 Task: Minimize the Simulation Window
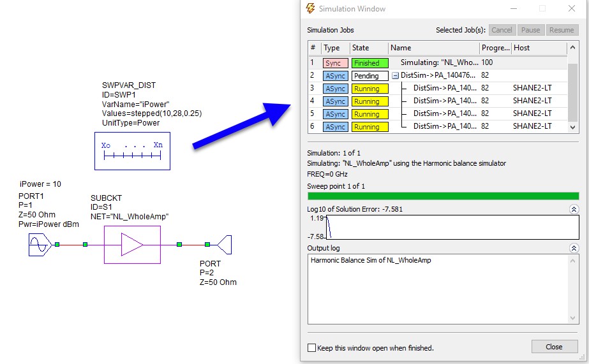coord(514,8)
